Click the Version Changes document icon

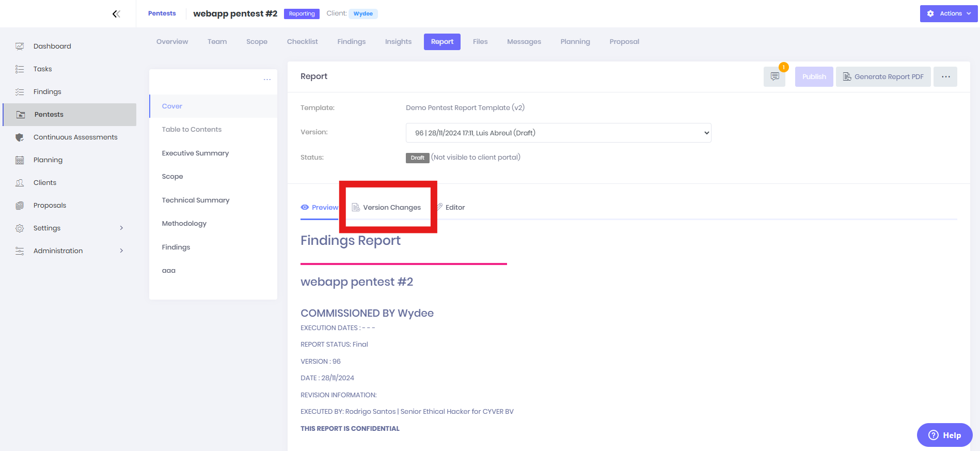pyautogui.click(x=356, y=207)
